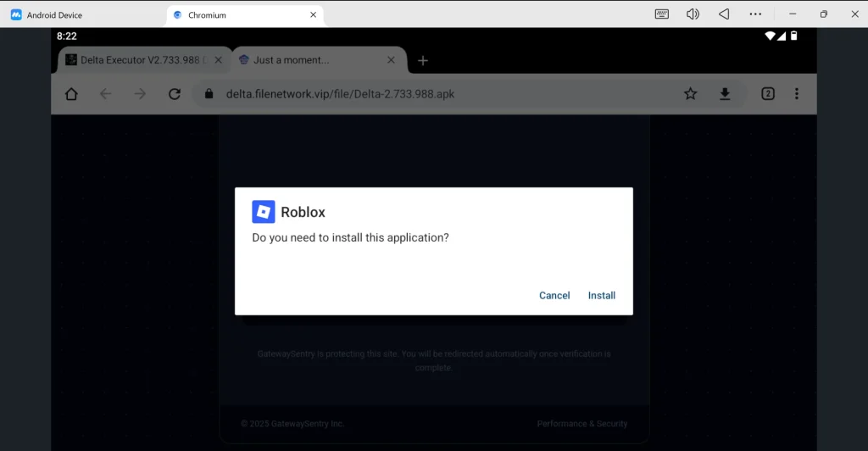Click the © 2025 GatewaySentry Inc. text
The width and height of the screenshot is (868, 451).
pos(292,424)
